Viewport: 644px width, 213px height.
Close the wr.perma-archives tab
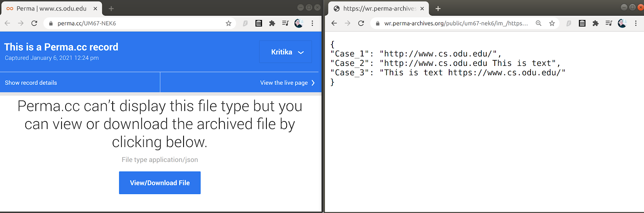(x=422, y=8)
